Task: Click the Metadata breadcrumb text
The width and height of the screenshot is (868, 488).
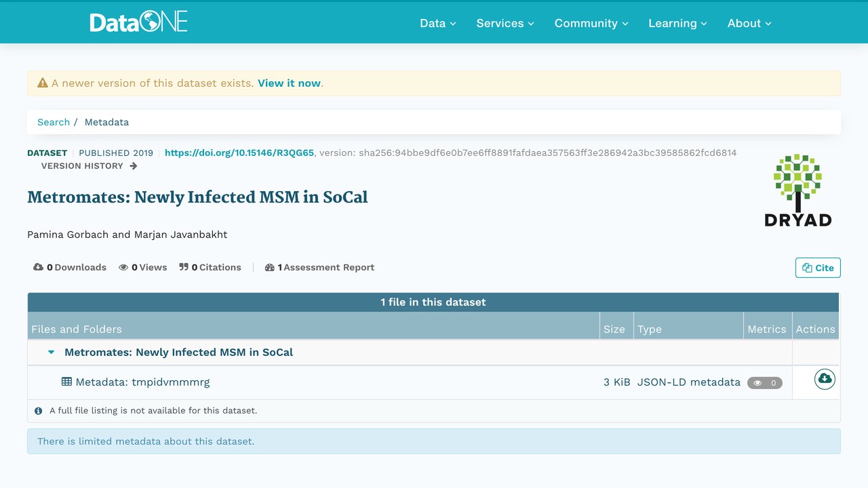Action: tap(106, 122)
